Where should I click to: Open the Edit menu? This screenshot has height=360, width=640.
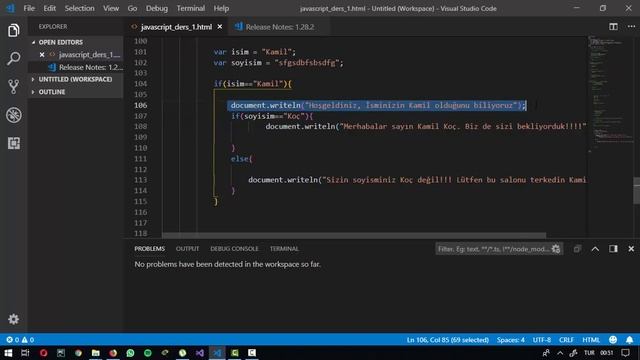tap(50, 8)
